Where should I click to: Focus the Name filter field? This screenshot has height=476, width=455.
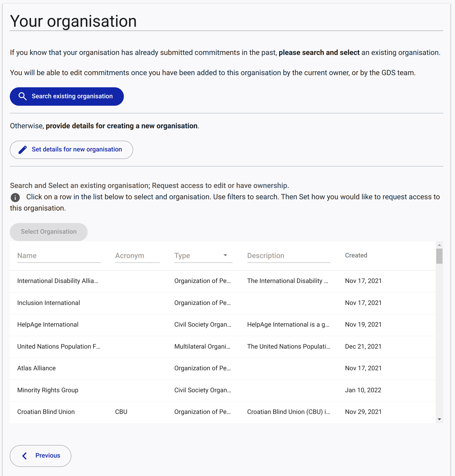59,256
